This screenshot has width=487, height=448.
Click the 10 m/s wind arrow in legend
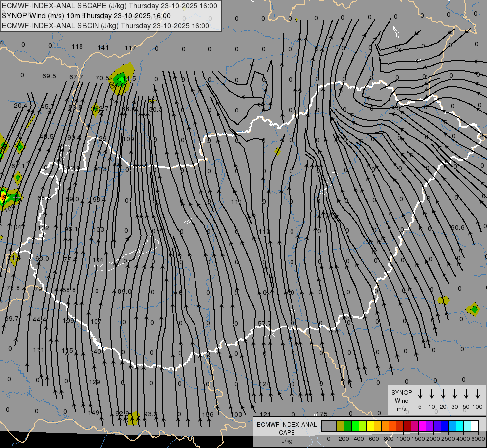point(432,394)
